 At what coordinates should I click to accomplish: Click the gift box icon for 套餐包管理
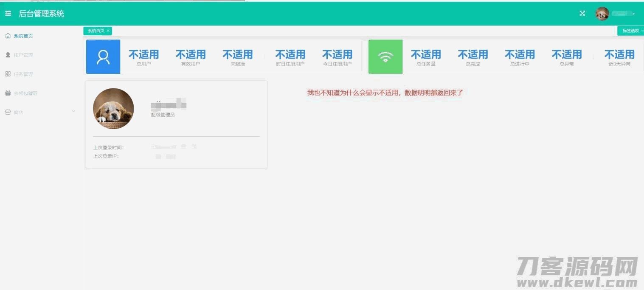(x=8, y=93)
